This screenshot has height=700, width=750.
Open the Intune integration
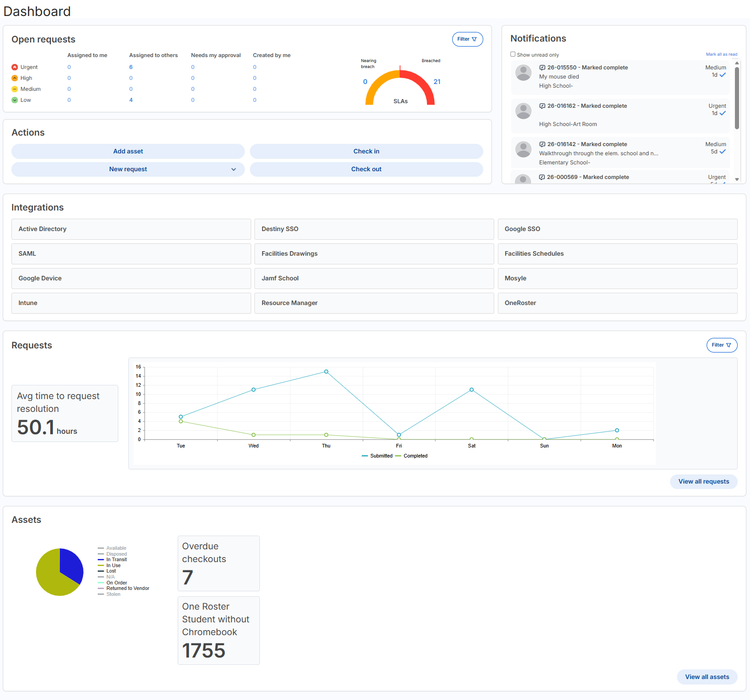pyautogui.click(x=131, y=303)
